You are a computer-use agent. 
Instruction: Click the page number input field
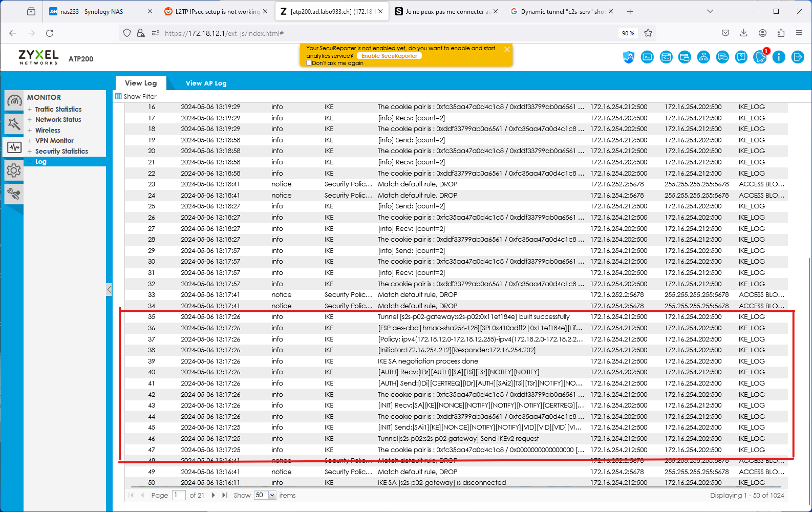(179, 495)
